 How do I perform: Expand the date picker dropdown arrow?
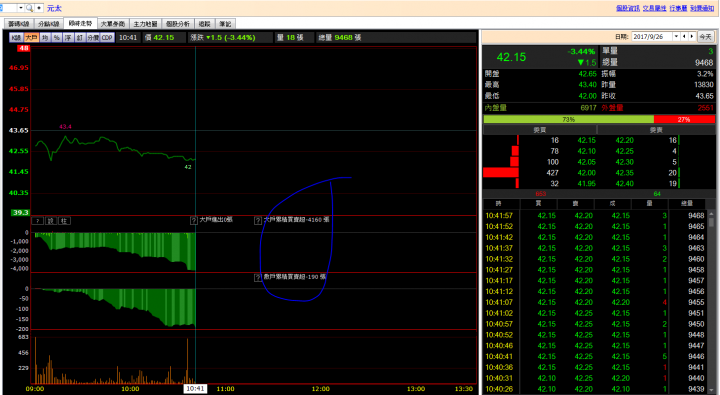(676, 37)
